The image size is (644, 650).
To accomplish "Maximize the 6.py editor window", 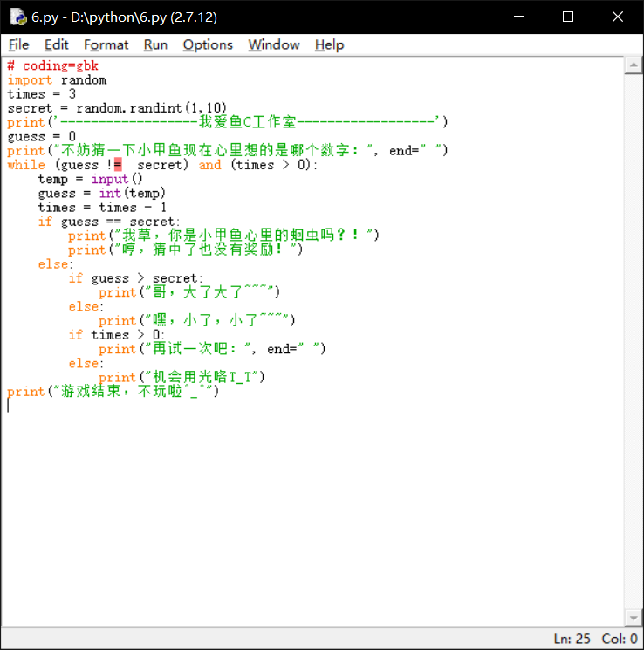I will pyautogui.click(x=568, y=17).
